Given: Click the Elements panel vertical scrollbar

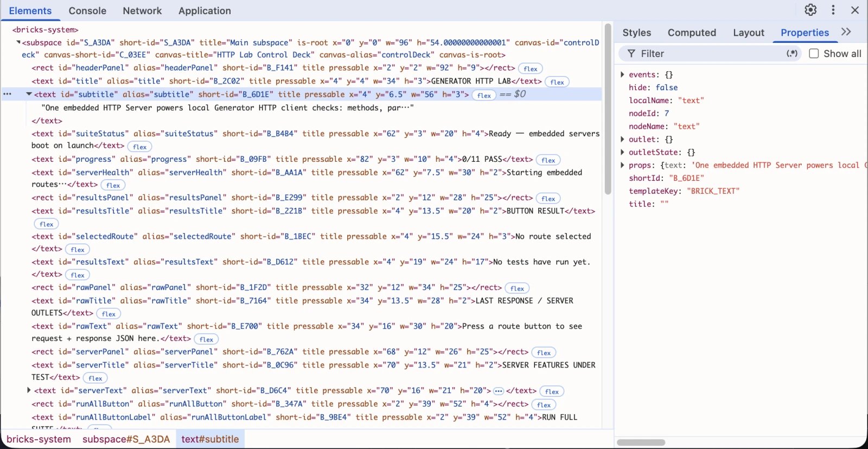Looking at the screenshot, I should tap(608, 109).
